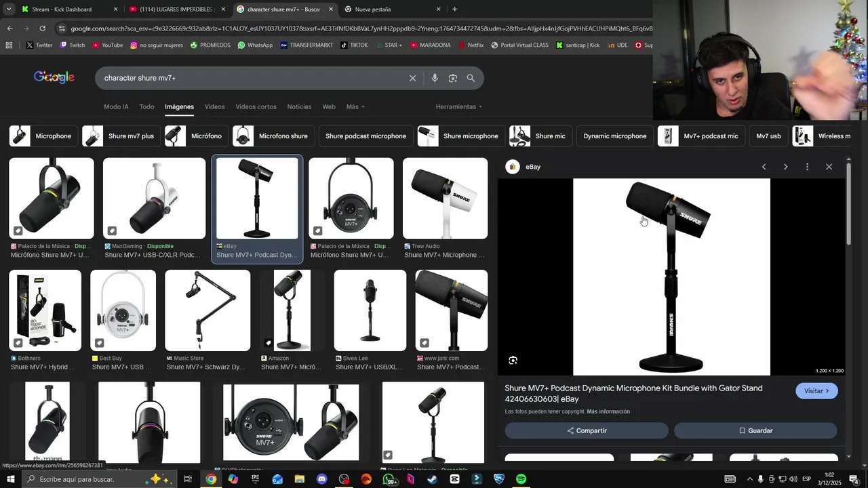This screenshot has height=488, width=868.
Task: Open Task View on the taskbar
Action: tap(188, 479)
